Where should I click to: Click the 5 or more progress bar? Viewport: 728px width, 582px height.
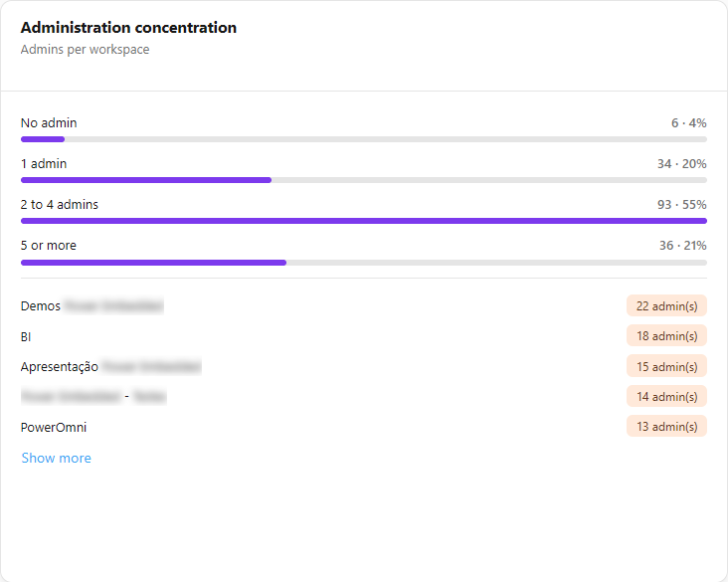(x=364, y=263)
